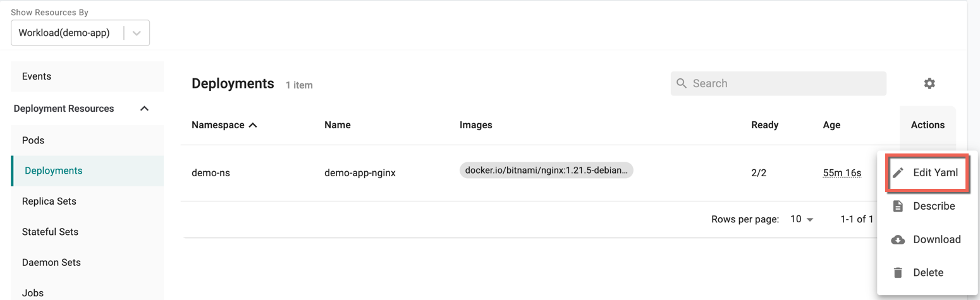Open table settings gear icon

coord(929,83)
